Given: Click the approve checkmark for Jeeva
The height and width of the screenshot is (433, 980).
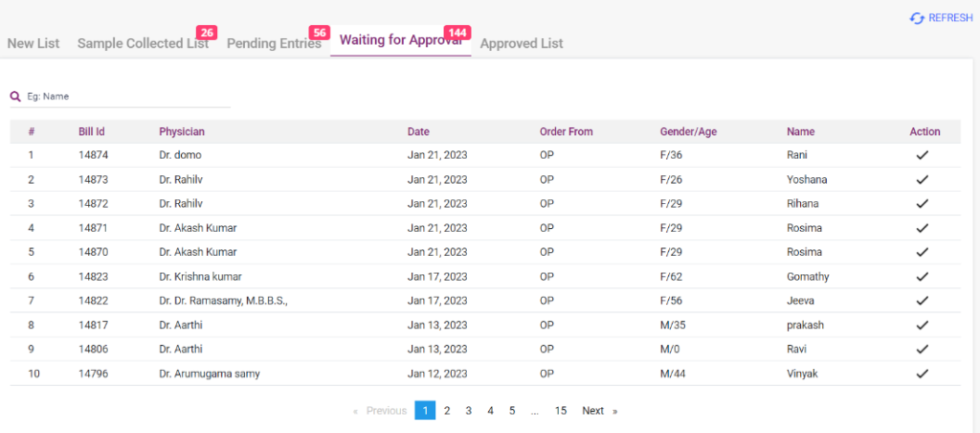Looking at the screenshot, I should [923, 301].
